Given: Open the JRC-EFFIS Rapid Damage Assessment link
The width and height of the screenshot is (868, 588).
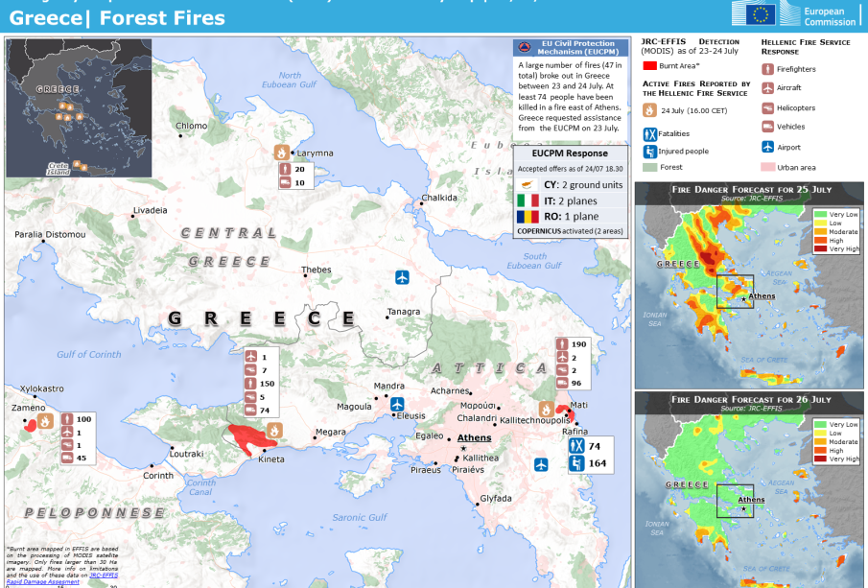Looking at the screenshot, I should [62, 578].
